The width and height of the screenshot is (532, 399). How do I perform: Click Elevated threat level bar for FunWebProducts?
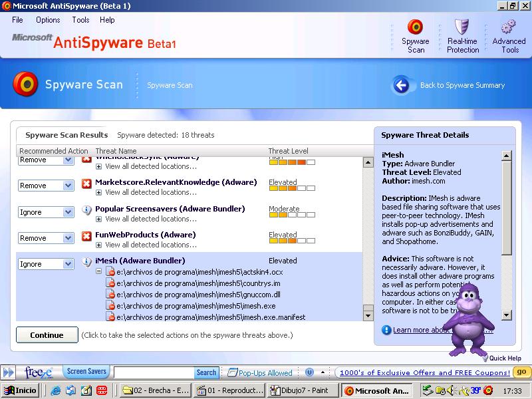(292, 241)
